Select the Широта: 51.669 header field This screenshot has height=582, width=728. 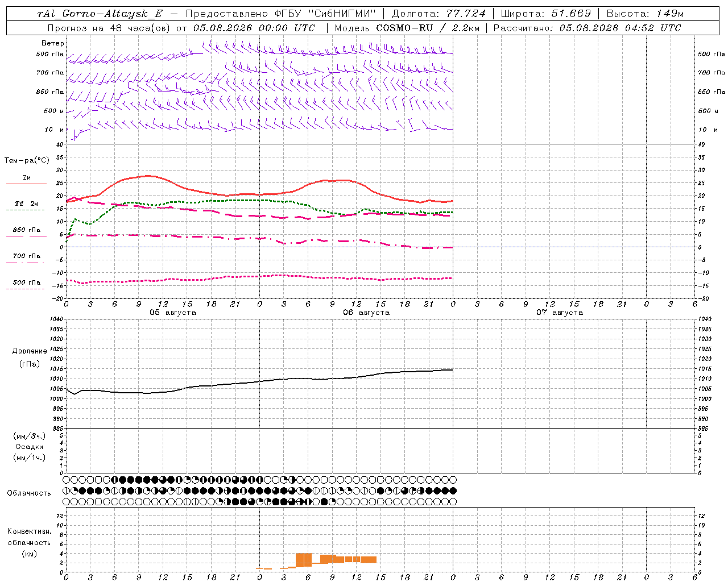pyautogui.click(x=545, y=13)
